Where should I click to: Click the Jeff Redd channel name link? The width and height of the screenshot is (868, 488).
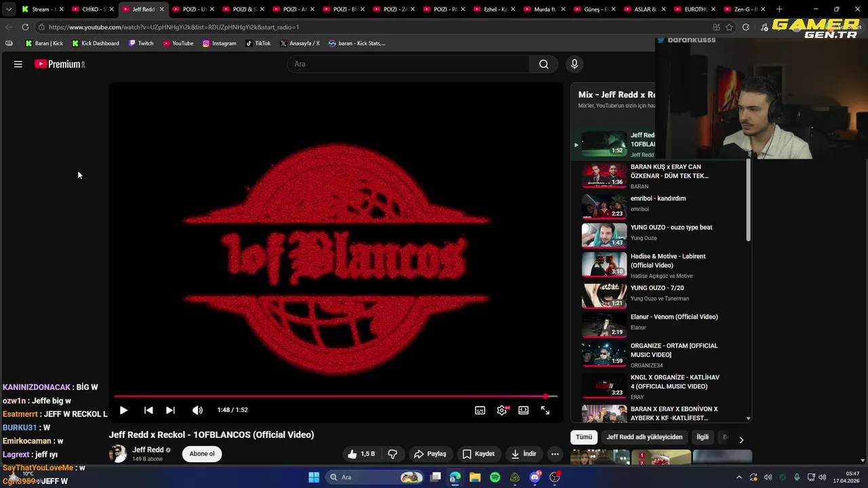pyautogui.click(x=148, y=450)
